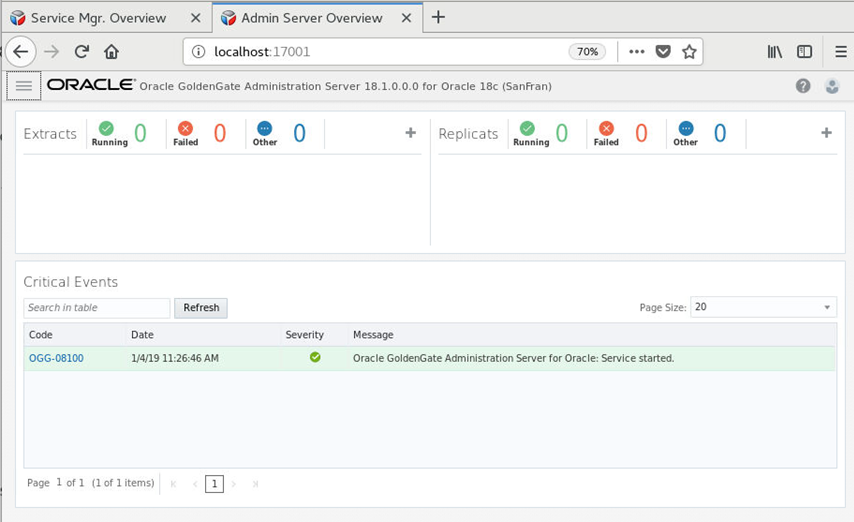Click the Extracts Other count 0
This screenshot has width=854, height=522.
(x=300, y=133)
